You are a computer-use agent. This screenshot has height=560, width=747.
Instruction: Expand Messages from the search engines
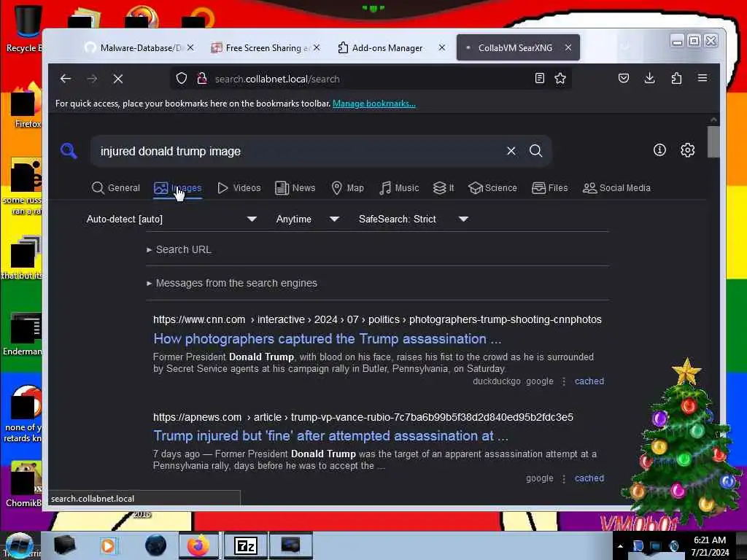pyautogui.click(x=232, y=283)
